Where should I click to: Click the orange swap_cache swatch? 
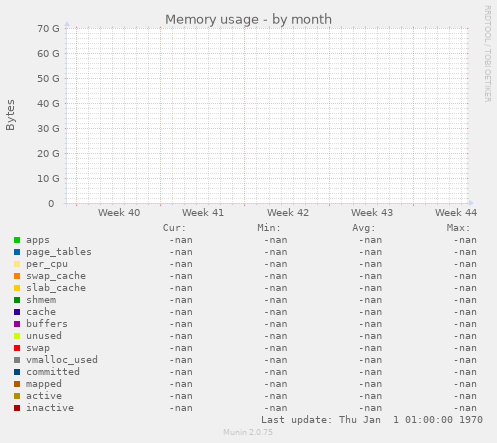click(x=17, y=276)
